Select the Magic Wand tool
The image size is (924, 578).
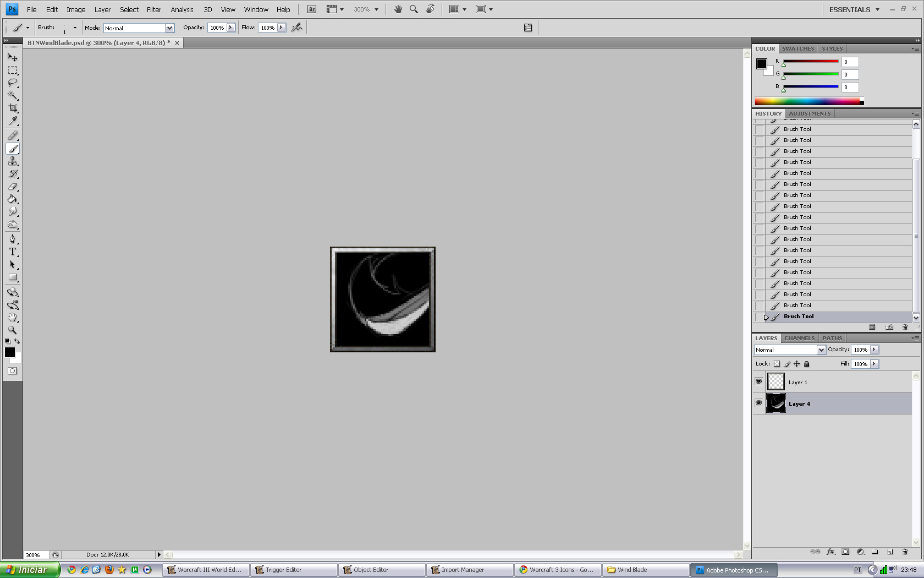[13, 95]
